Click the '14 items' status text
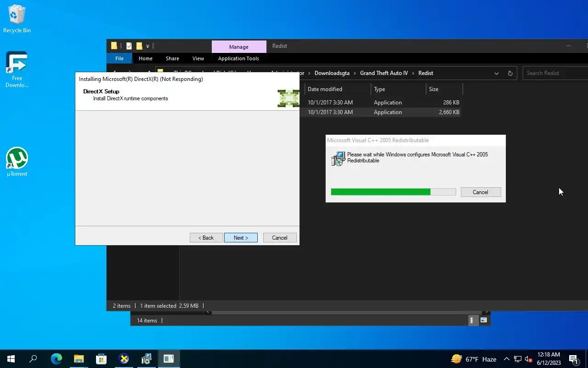The width and height of the screenshot is (588, 368). click(147, 321)
